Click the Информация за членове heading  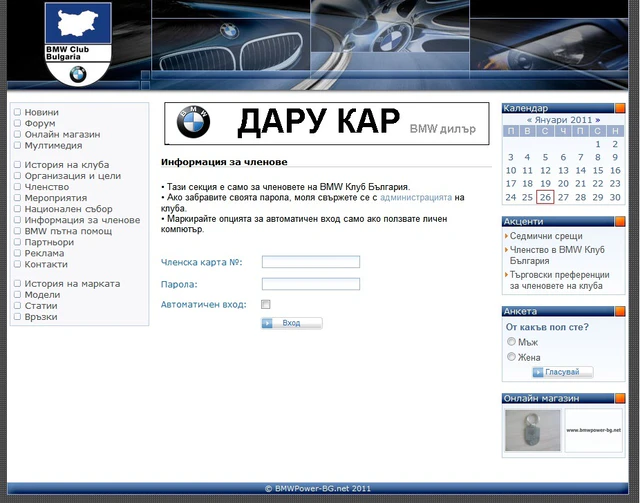[x=224, y=162]
